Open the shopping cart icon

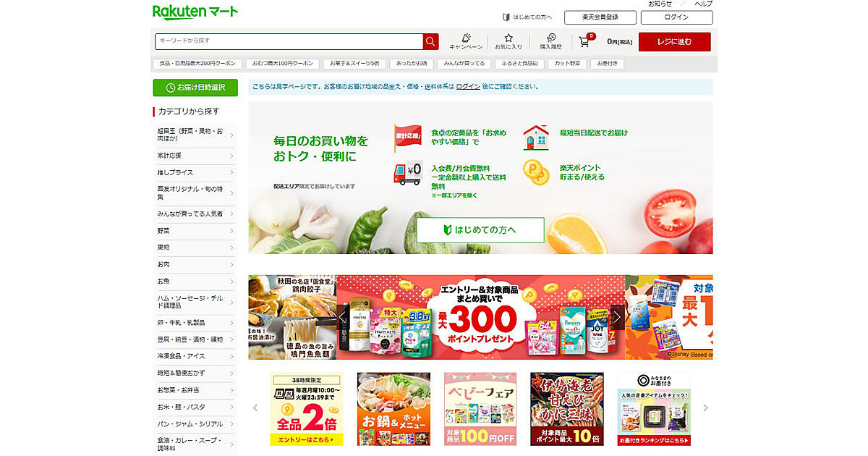point(584,41)
